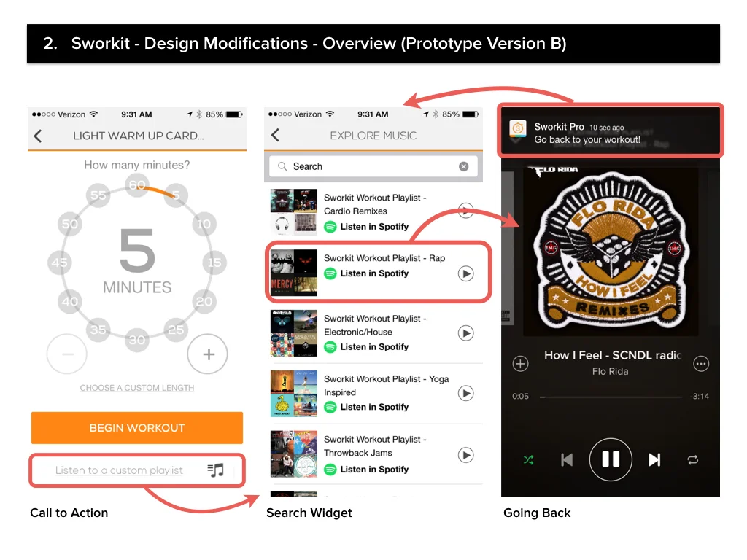This screenshot has height=560, width=747.
Task: Select 10 minutes on the dial
Action: point(204,224)
